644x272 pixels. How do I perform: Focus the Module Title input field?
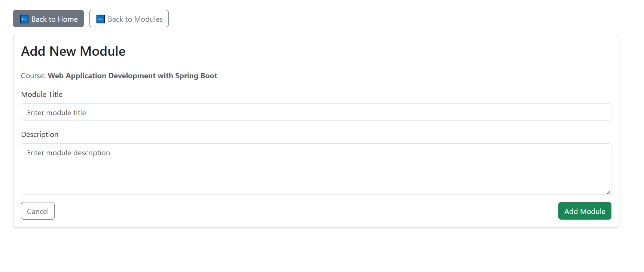coord(316,112)
